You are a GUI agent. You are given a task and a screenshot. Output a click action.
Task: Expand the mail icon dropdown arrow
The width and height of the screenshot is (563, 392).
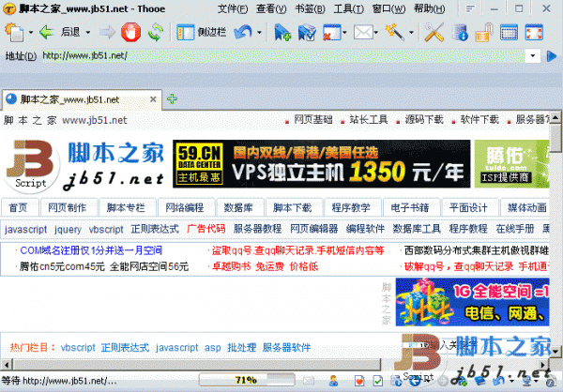(x=376, y=32)
